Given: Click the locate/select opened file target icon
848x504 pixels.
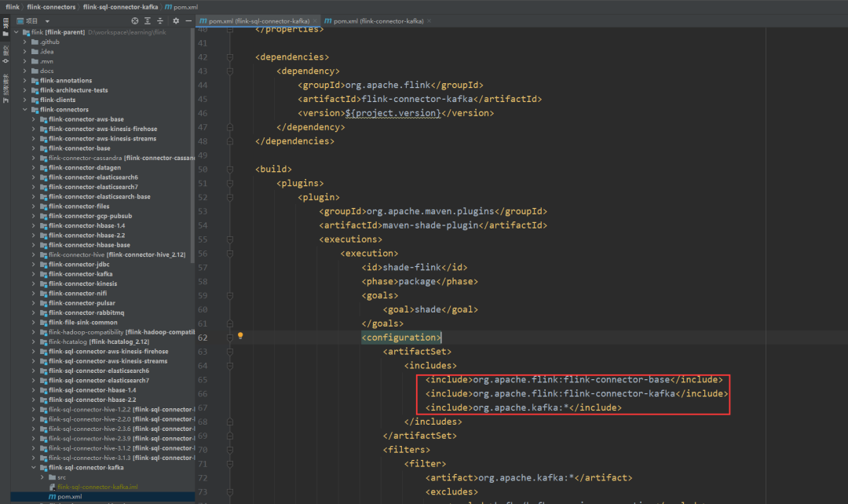Looking at the screenshot, I should [x=135, y=20].
